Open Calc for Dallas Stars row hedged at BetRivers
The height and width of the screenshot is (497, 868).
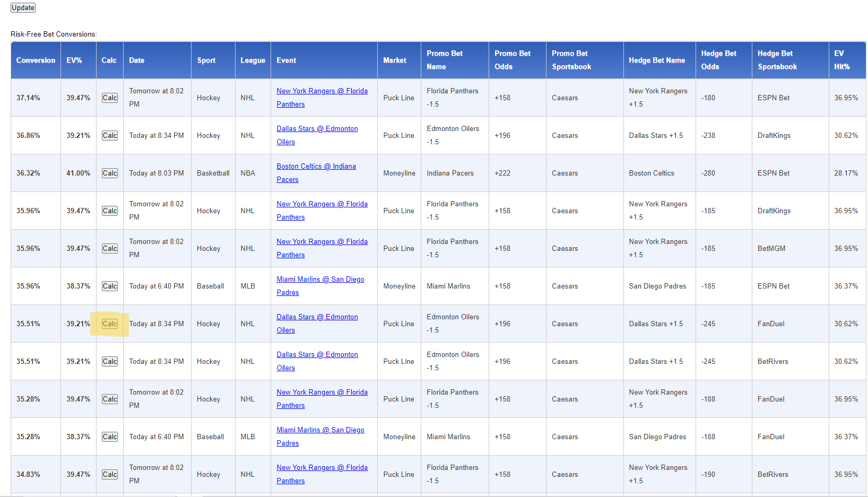110,361
